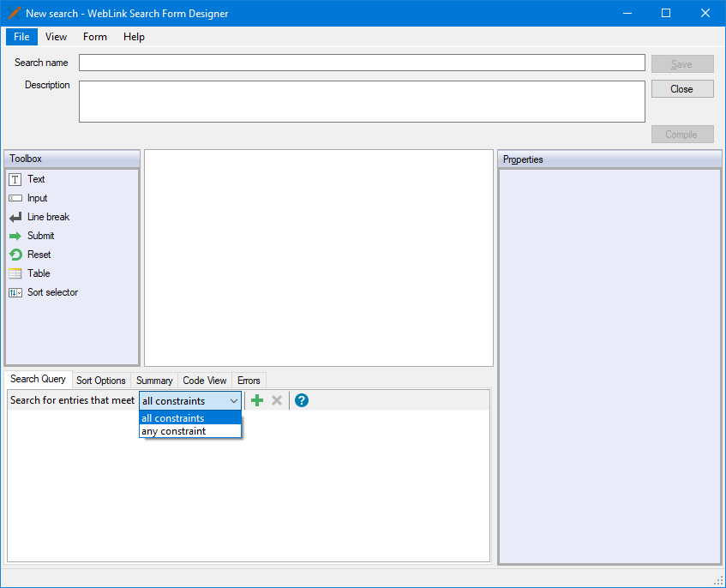Screen dimensions: 726x588
Task: Click the resize grip in status bar corner
Action: 719,581
